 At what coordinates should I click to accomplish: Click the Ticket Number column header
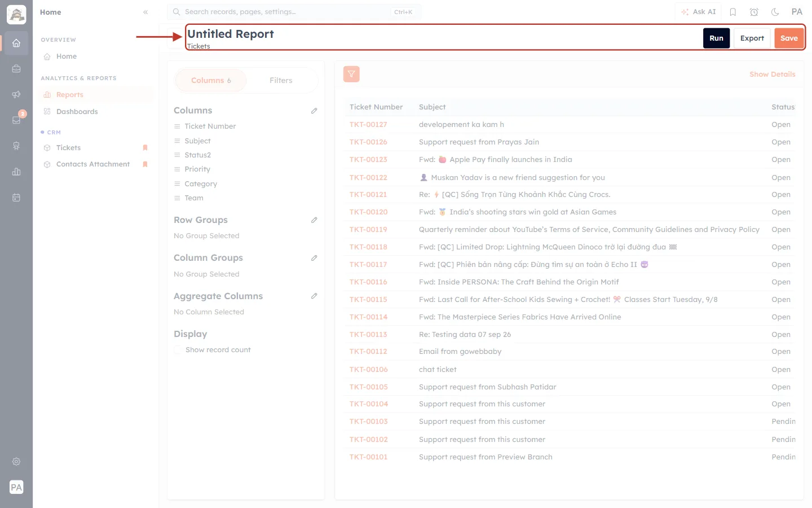376,107
